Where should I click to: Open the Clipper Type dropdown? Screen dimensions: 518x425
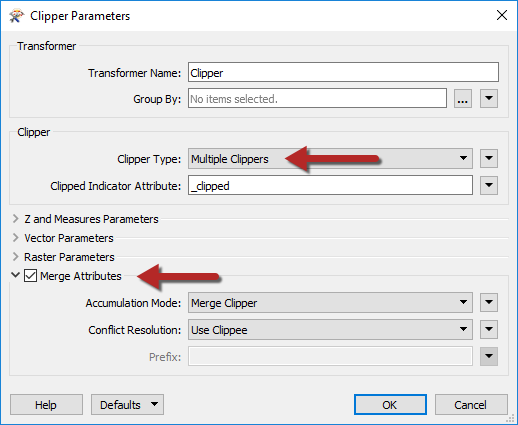[x=330, y=159]
